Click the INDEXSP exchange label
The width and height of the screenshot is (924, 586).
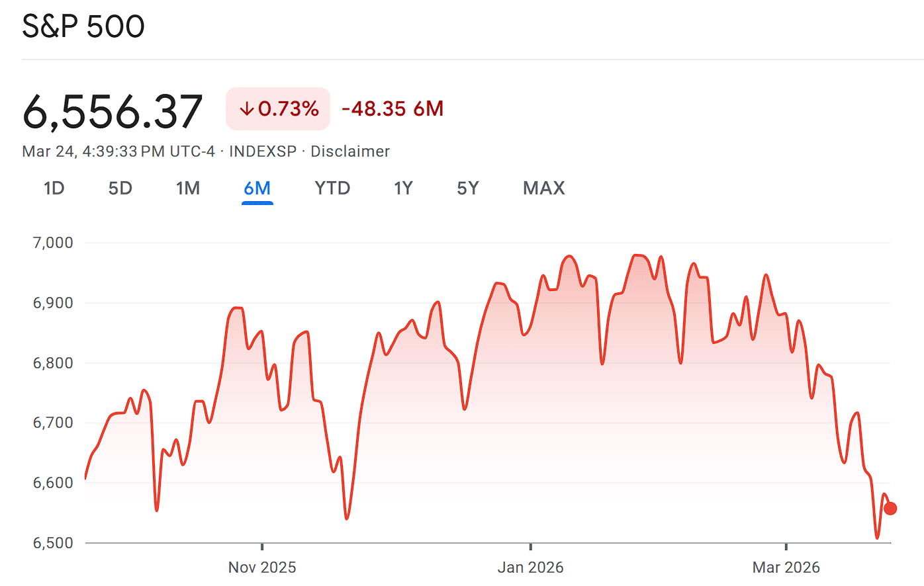pos(263,151)
